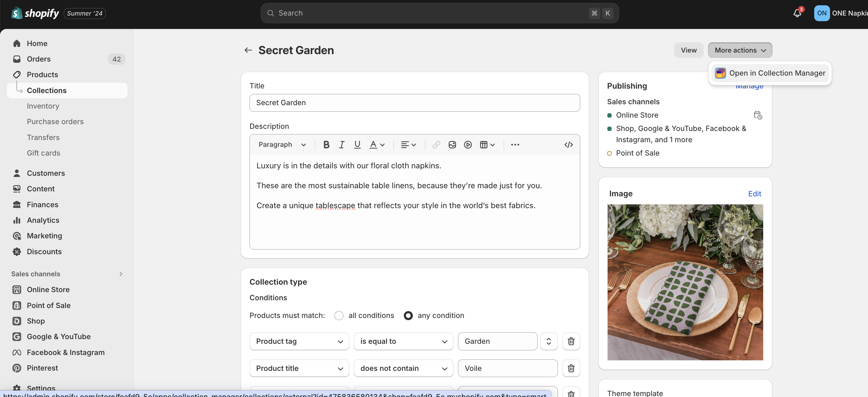Viewport: 868px width, 397px height.
Task: Toggle italic formatting in description editor
Action: point(341,145)
